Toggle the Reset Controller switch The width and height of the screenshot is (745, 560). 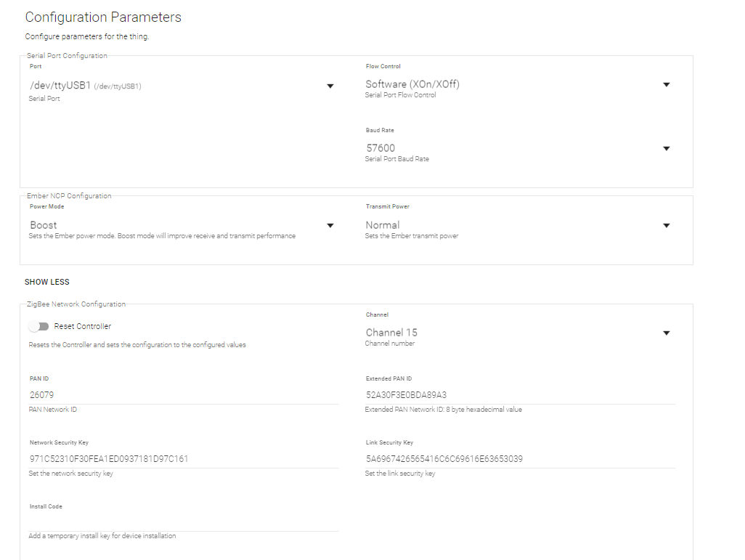[x=38, y=327]
